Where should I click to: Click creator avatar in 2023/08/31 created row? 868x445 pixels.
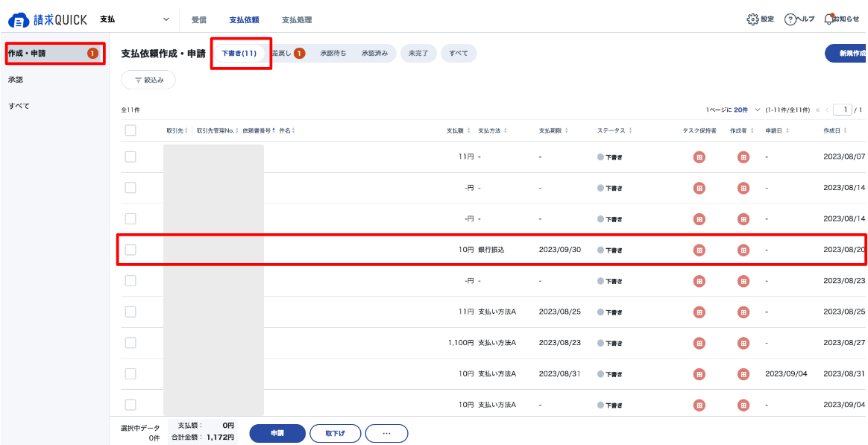[x=743, y=374]
